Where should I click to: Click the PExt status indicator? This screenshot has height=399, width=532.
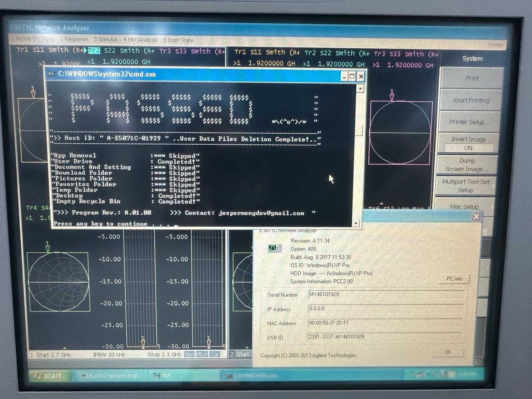coord(201,354)
